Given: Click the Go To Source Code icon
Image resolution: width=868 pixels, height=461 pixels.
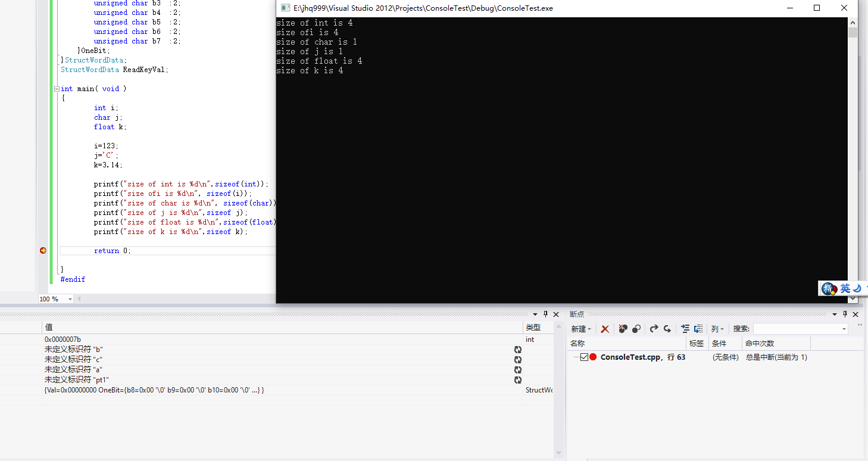Looking at the screenshot, I should click(685, 329).
